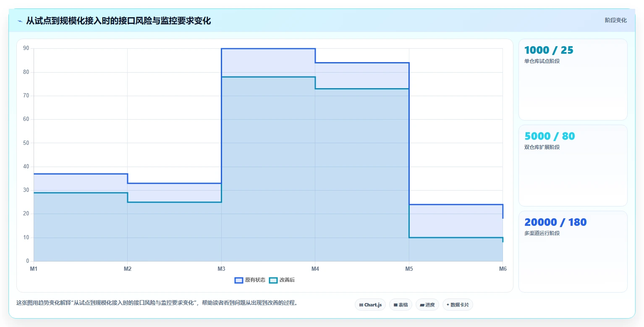644x327 pixels.
Task: Click the 5000 / 80 value
Action: point(550,136)
